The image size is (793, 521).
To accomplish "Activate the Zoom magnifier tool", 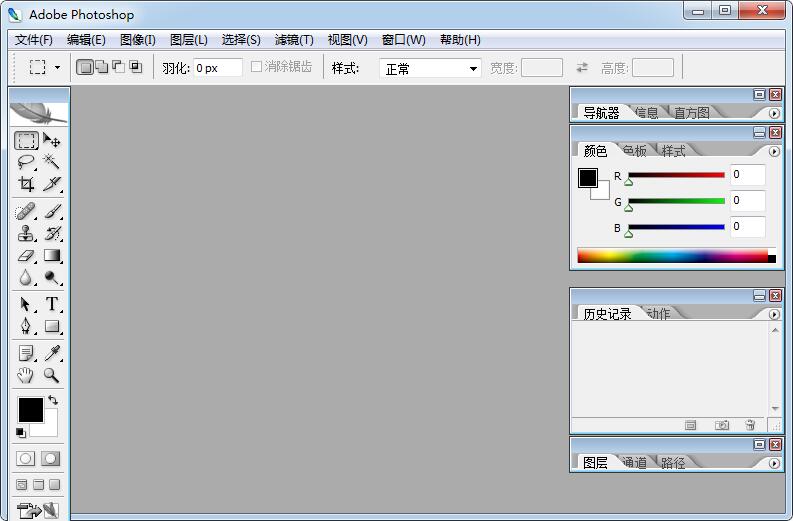I will pyautogui.click(x=52, y=376).
